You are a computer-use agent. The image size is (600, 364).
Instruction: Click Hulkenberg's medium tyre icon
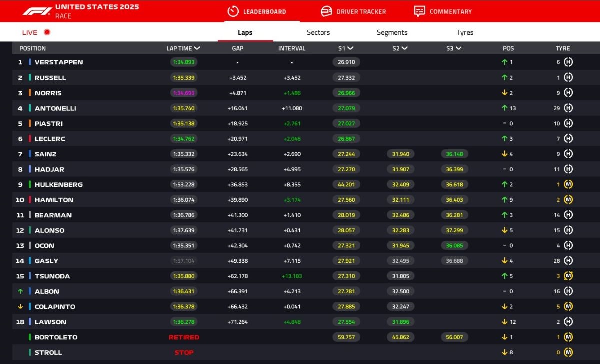click(x=568, y=184)
